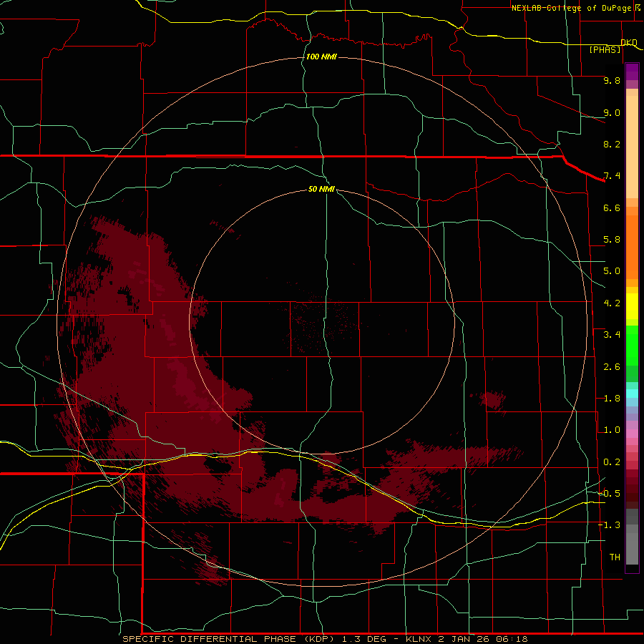Screen dimensions: 644x644
Task: Click the 9.8 value on the color scale
Action: tap(612, 80)
